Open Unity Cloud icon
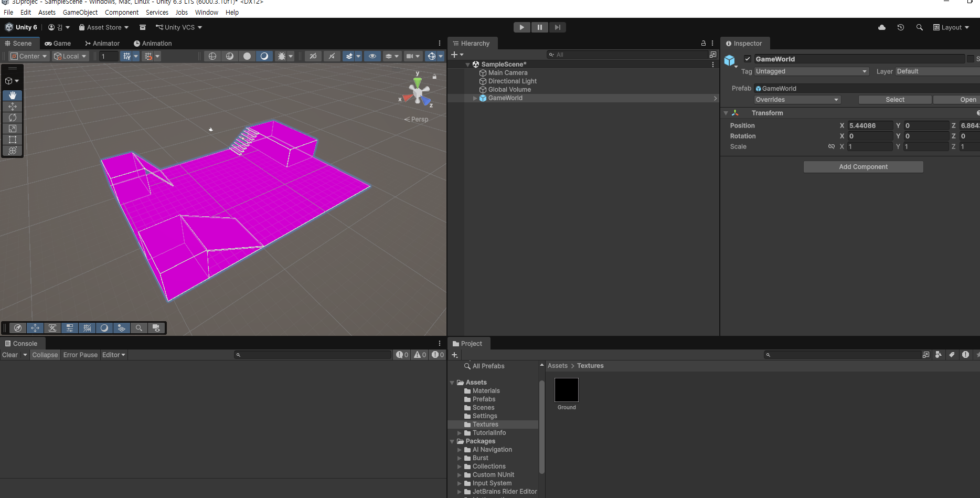Image resolution: width=980 pixels, height=498 pixels. (x=882, y=27)
